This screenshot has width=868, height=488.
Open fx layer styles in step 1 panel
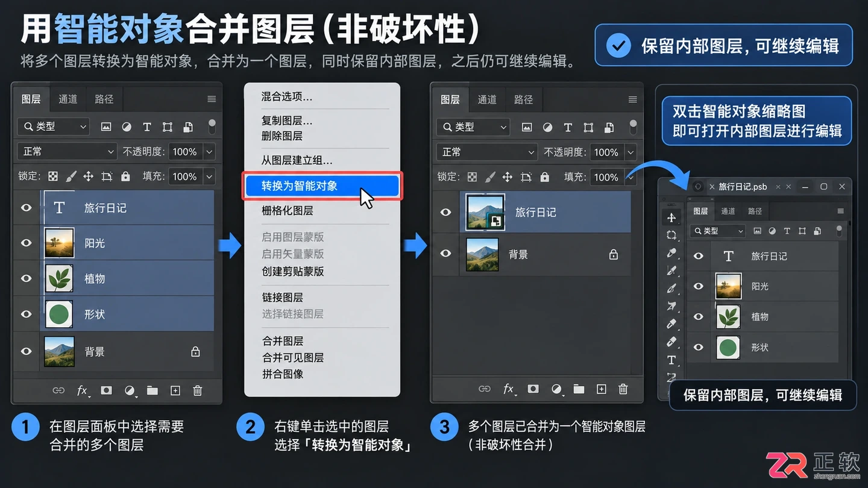tap(83, 390)
